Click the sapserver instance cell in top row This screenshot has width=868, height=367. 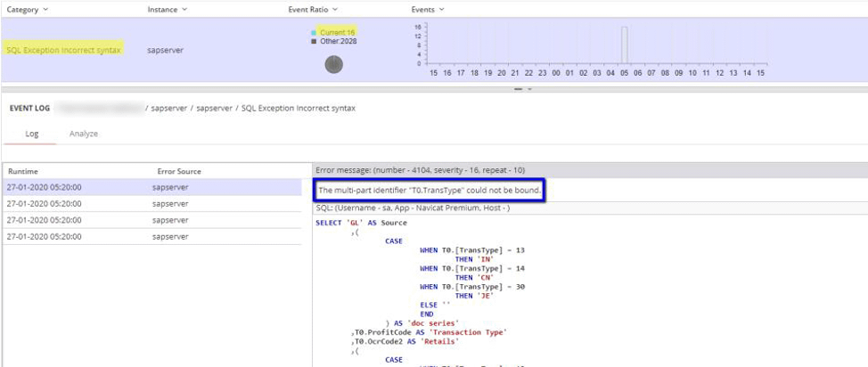click(165, 50)
